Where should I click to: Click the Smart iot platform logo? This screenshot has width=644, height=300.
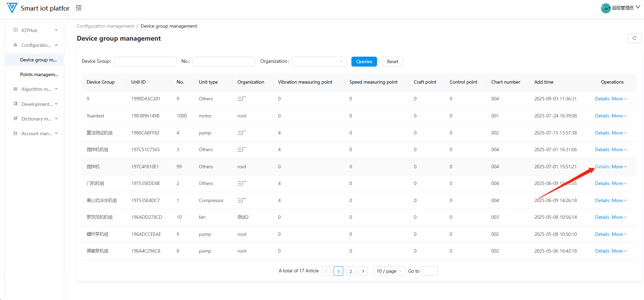click(12, 8)
